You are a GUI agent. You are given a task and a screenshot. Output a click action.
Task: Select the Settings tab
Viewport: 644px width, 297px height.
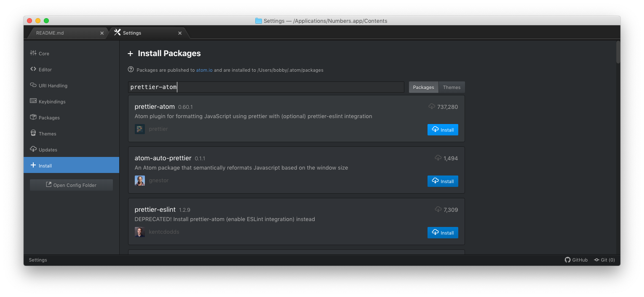(x=132, y=32)
